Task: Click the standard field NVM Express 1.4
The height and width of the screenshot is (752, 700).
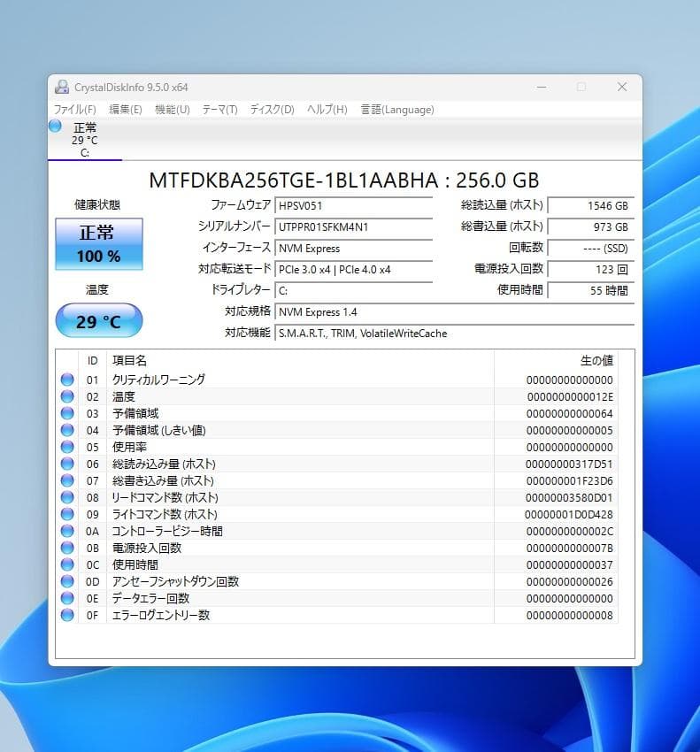Action: (454, 312)
